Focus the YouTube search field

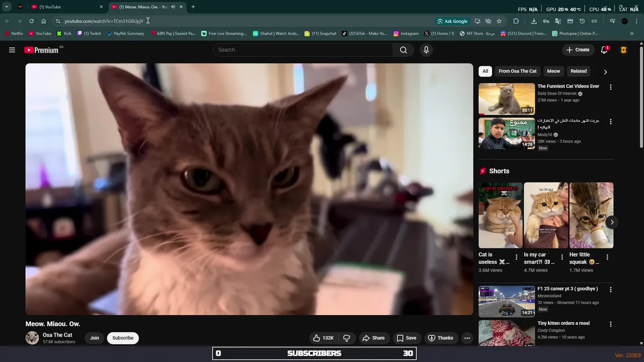[303, 50]
